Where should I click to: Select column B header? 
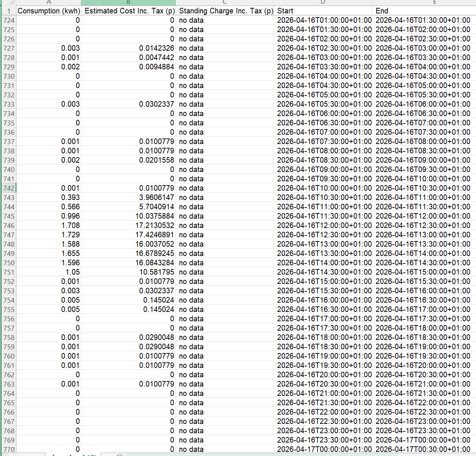point(128,3)
